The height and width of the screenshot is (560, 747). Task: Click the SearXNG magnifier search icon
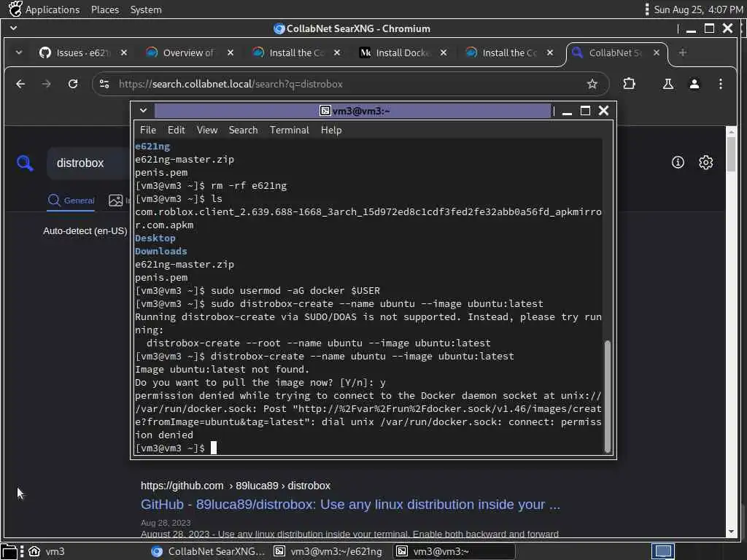point(25,163)
